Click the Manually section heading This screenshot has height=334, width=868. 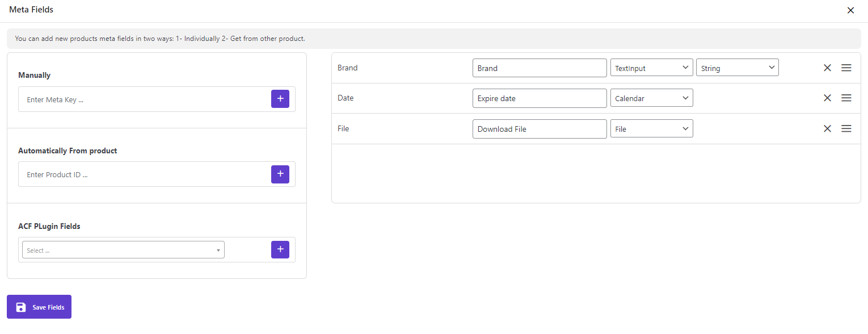click(34, 75)
